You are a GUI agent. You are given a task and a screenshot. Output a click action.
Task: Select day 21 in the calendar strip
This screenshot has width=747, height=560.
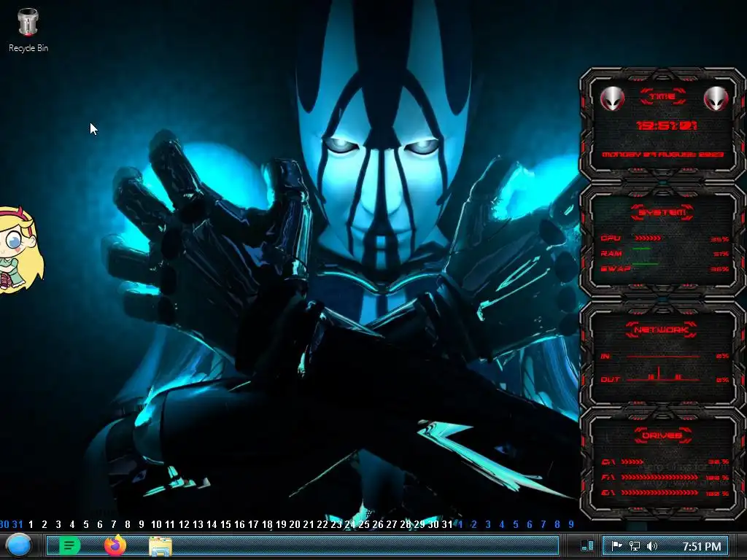tap(309, 524)
